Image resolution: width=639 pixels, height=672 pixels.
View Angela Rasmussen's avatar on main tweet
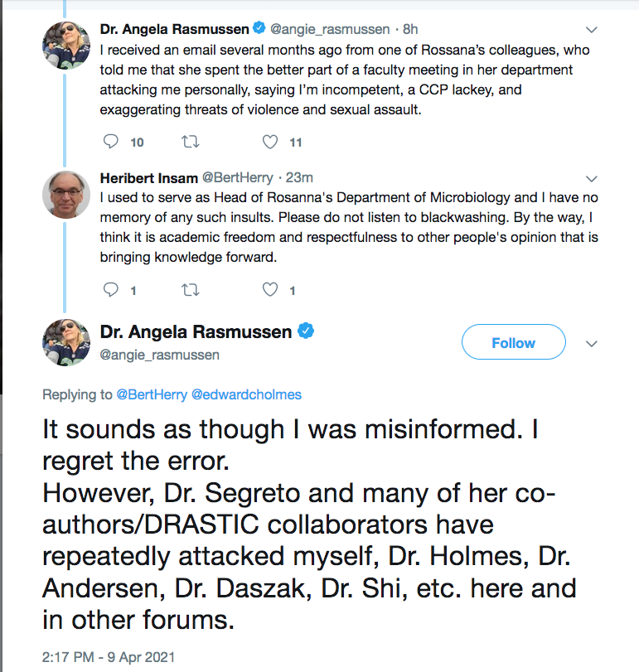click(66, 343)
